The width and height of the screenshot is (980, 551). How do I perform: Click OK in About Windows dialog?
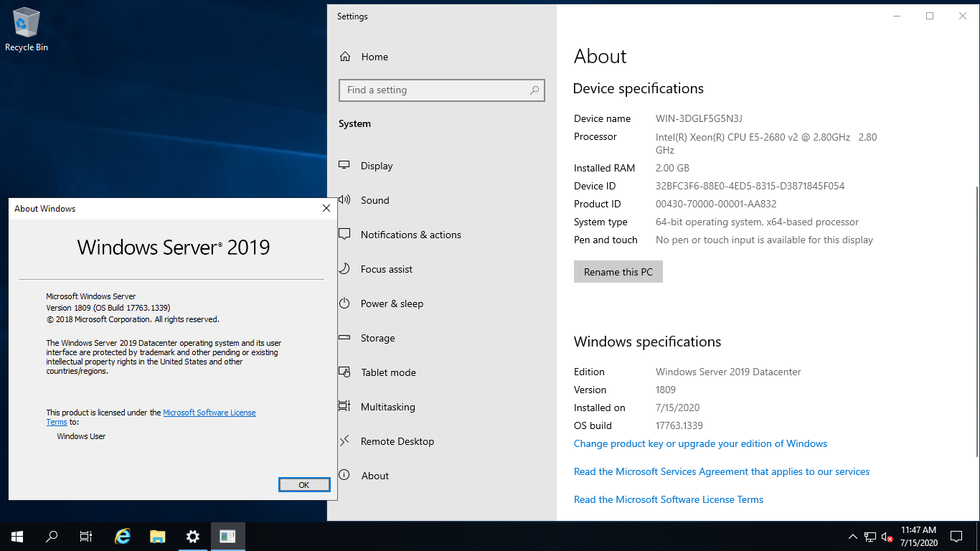304,485
